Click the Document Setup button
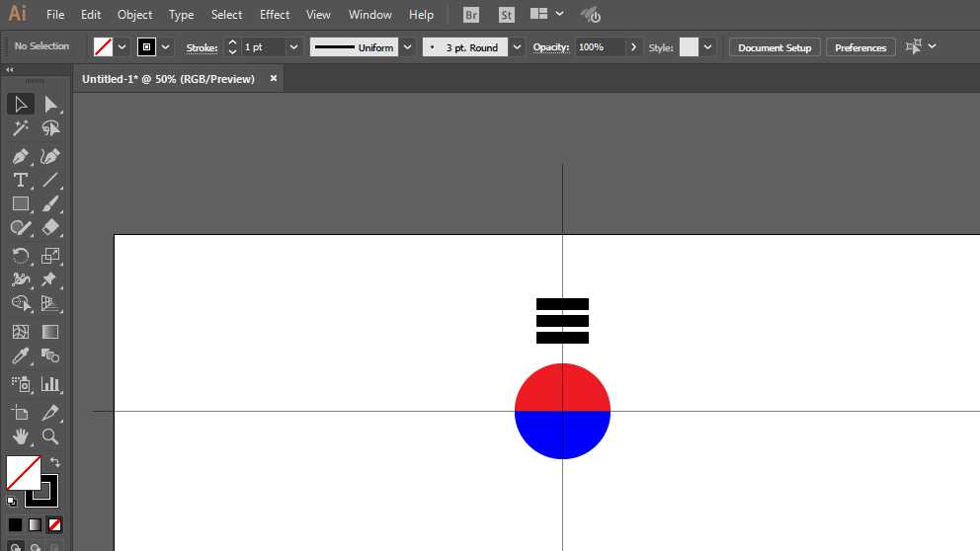The image size is (980, 551). click(x=775, y=47)
